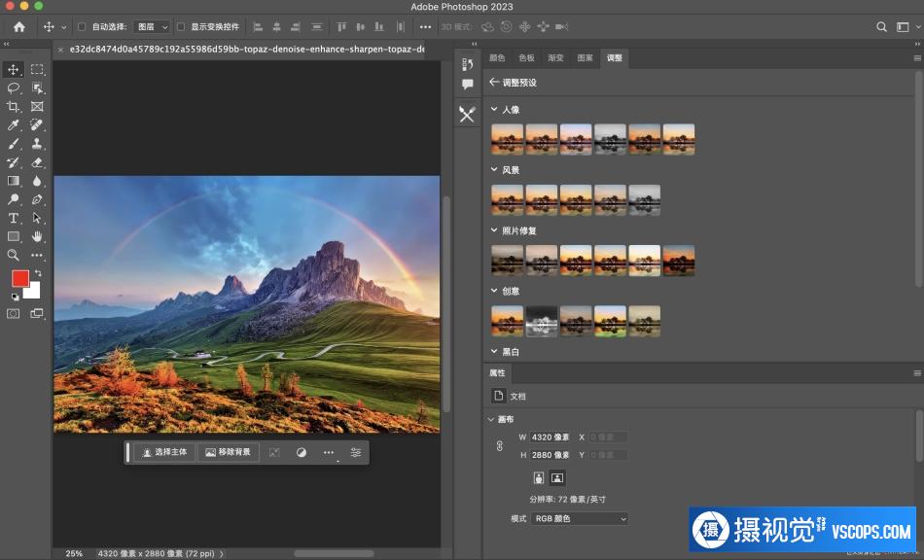The width and height of the screenshot is (924, 560).
Task: Select the Crop tool
Action: [13, 107]
